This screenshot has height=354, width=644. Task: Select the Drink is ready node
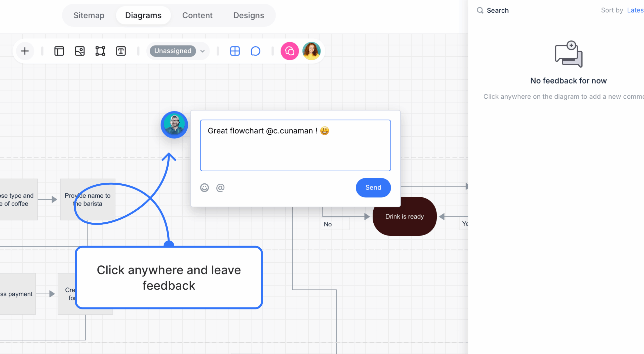[x=404, y=216]
